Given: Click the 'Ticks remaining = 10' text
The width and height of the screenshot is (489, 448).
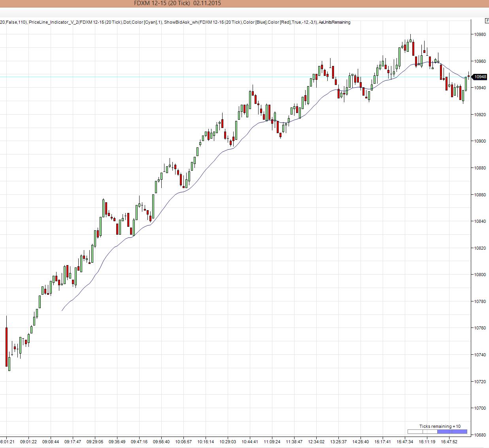Looking at the screenshot, I should coord(440,426).
